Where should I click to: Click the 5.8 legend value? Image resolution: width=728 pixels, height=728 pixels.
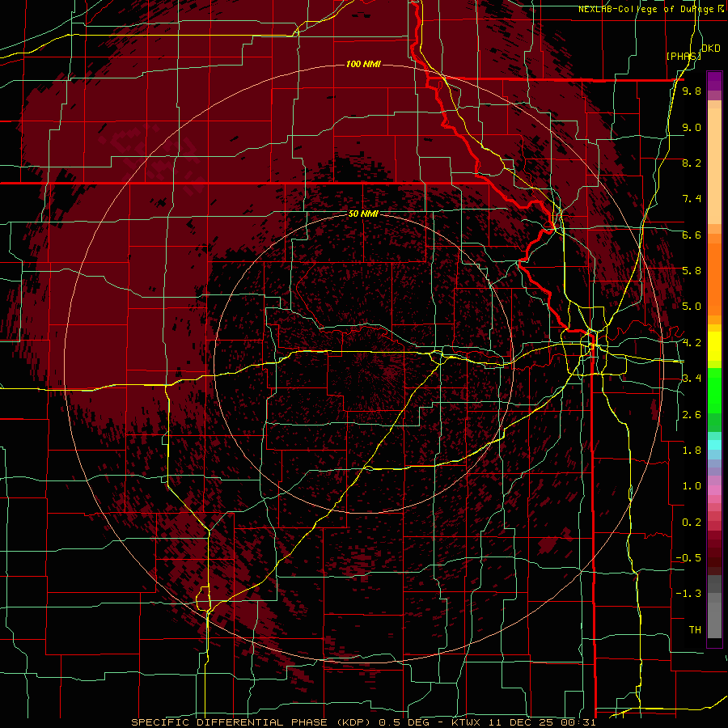pos(692,271)
